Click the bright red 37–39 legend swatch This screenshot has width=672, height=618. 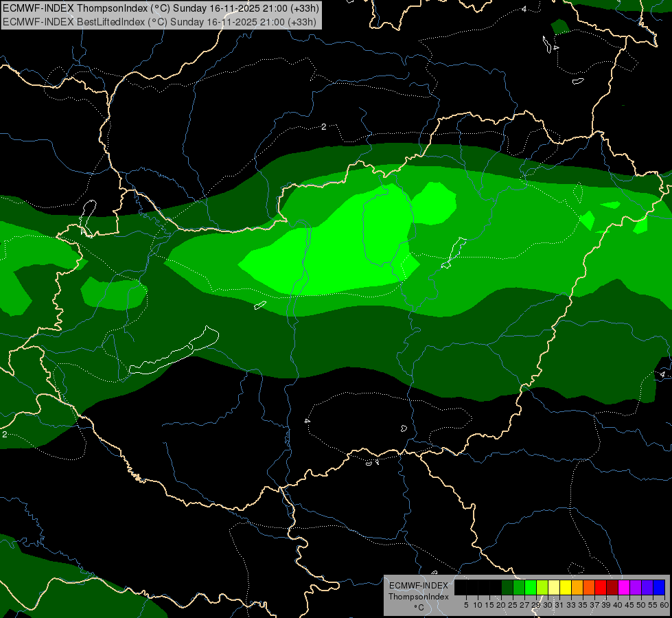601,587
